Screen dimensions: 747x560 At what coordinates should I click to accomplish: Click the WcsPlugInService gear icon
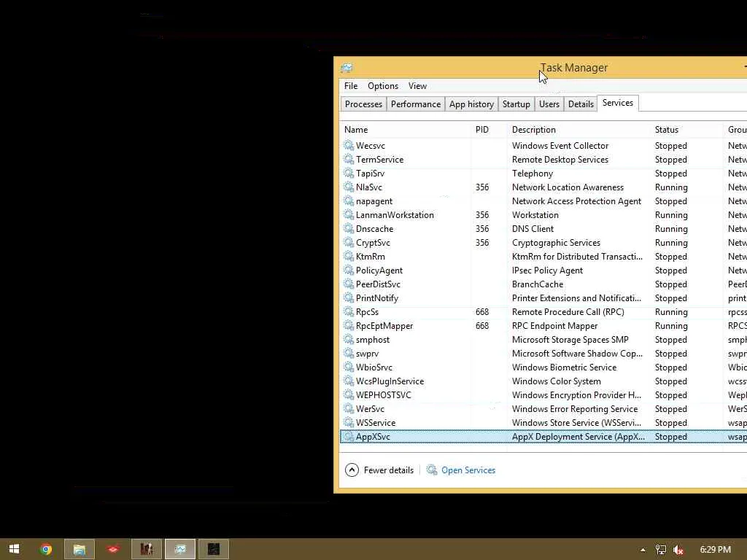pos(349,381)
